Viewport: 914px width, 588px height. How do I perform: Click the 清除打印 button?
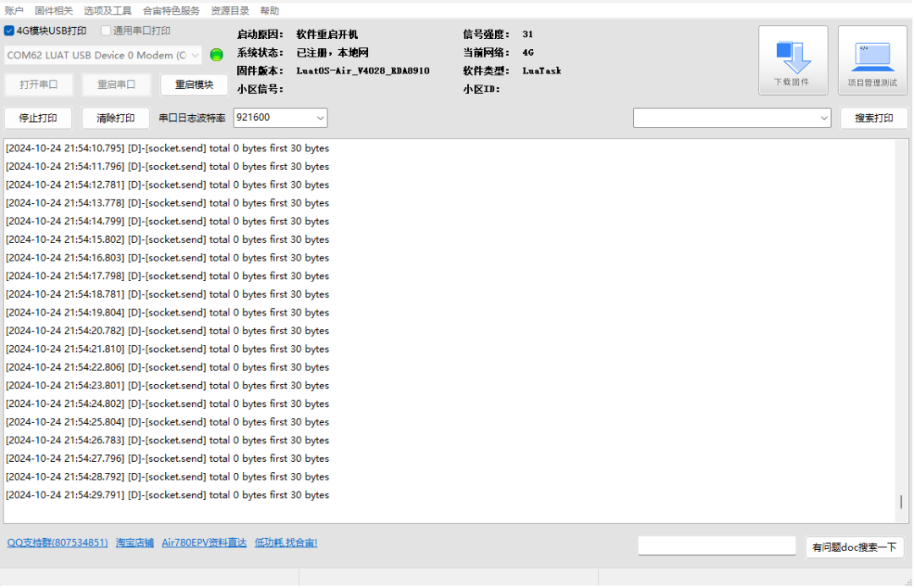point(115,118)
